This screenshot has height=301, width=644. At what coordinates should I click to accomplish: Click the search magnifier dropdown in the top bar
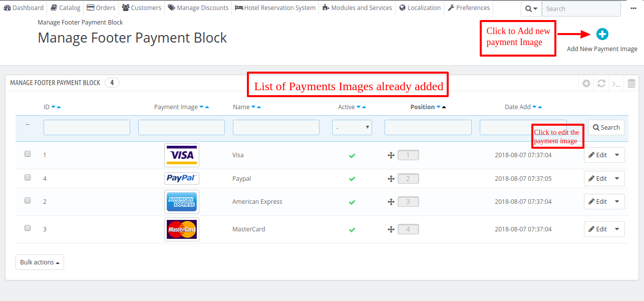coord(531,9)
